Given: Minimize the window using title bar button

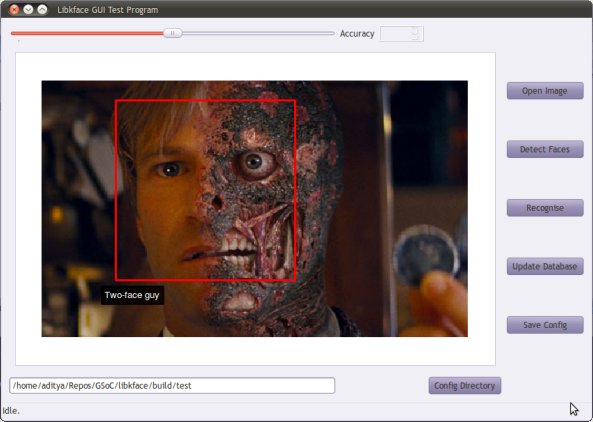Looking at the screenshot, I should (28, 9).
